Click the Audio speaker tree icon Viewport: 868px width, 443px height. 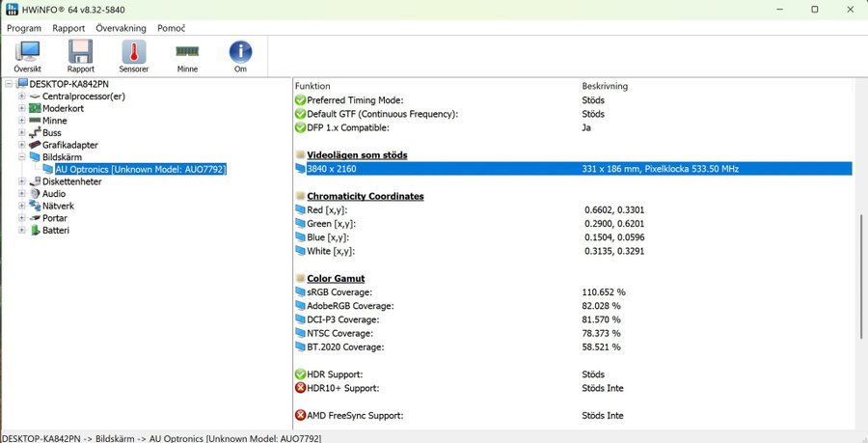click(x=35, y=194)
